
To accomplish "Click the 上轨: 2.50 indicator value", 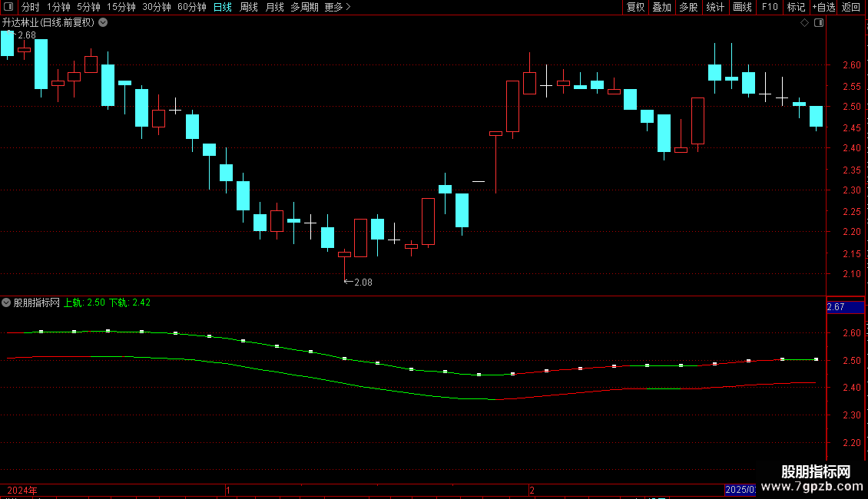I will (x=84, y=302).
